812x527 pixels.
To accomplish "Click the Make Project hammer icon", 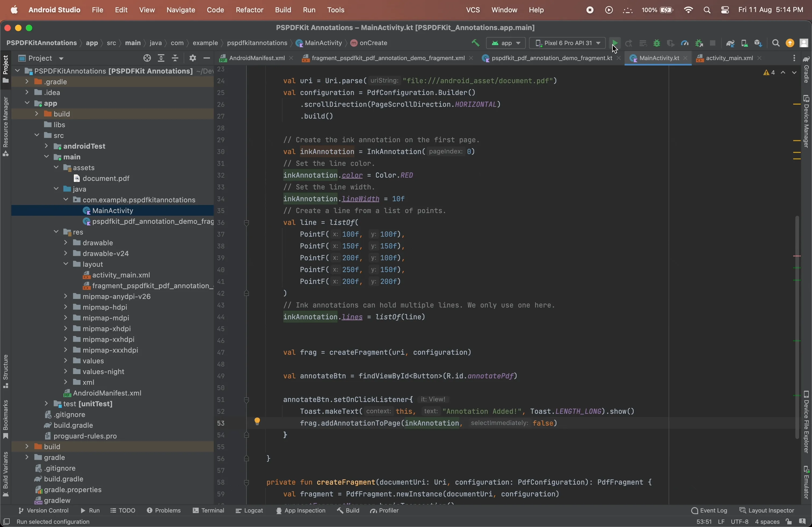I will (x=475, y=43).
